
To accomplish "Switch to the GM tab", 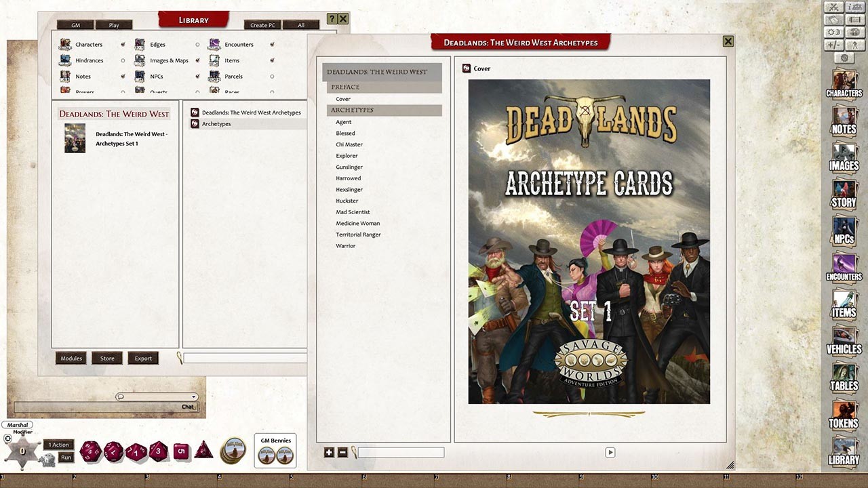I will point(75,24).
